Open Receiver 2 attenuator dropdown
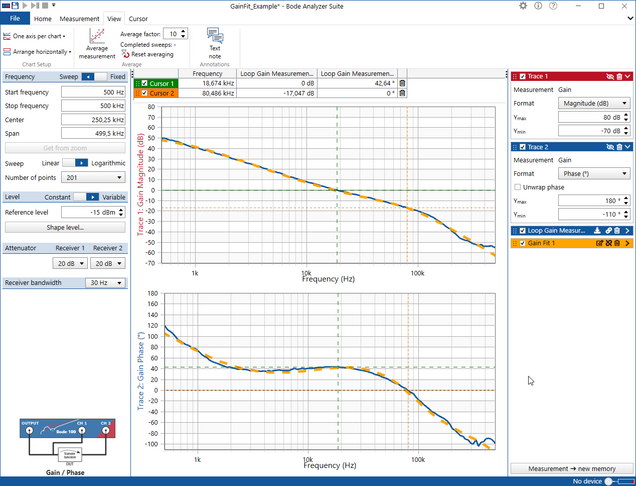 (x=108, y=263)
